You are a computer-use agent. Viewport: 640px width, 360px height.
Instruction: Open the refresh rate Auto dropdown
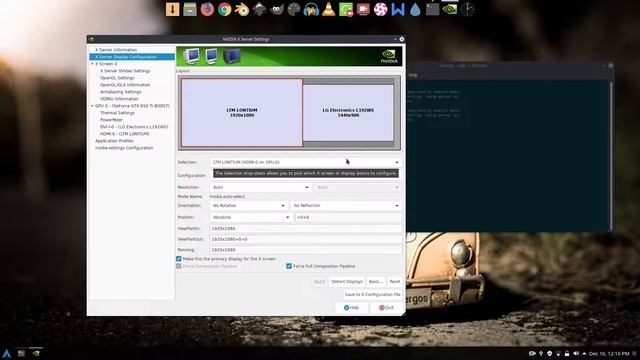pos(358,187)
